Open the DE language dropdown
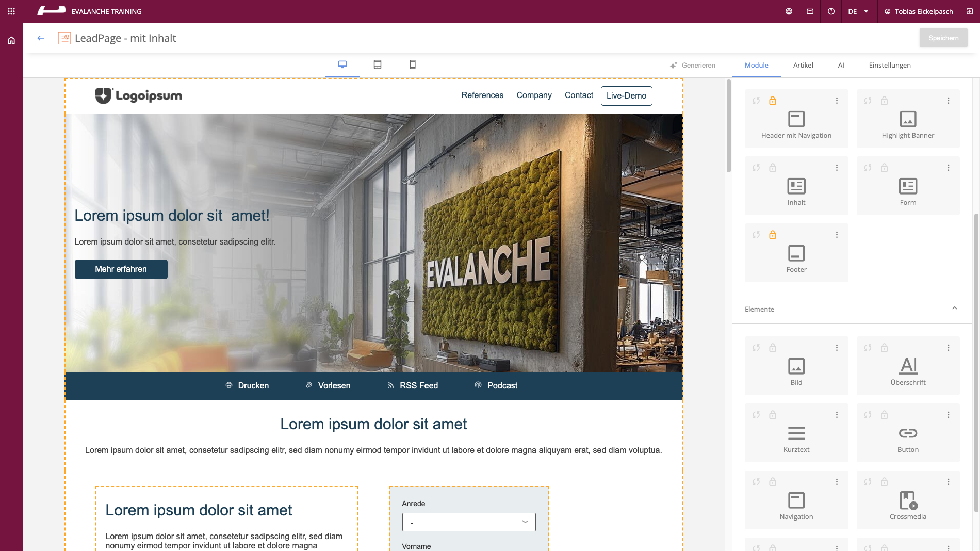 pos(858,11)
